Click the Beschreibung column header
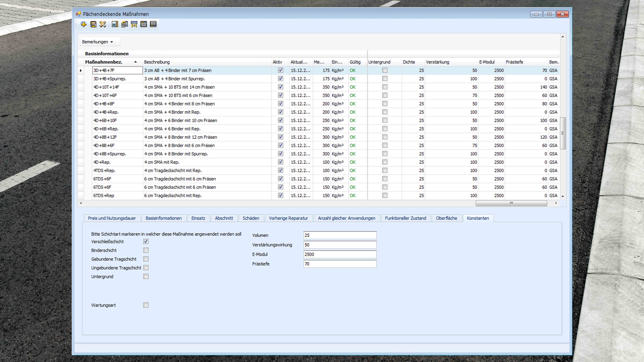Image resolution: width=644 pixels, height=362 pixels. pyautogui.click(x=157, y=62)
